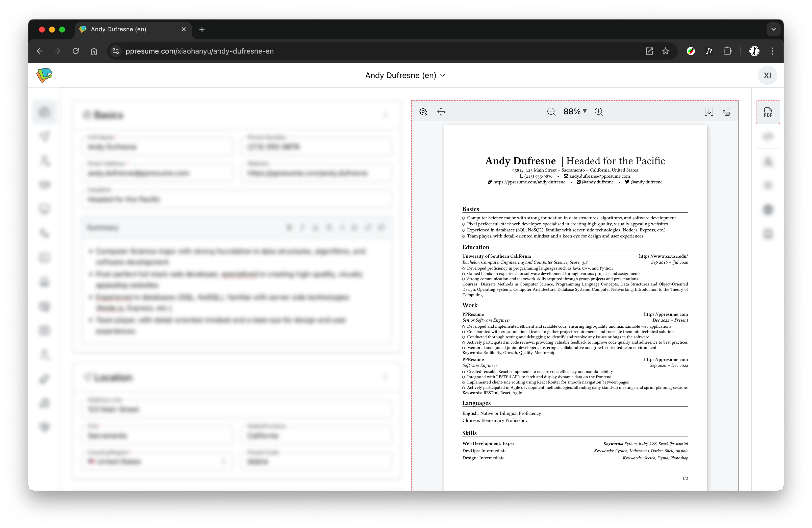The height and width of the screenshot is (528, 812).
Task: Open https://ppresume.com link beside Senior Software Engineer
Action: (x=666, y=314)
